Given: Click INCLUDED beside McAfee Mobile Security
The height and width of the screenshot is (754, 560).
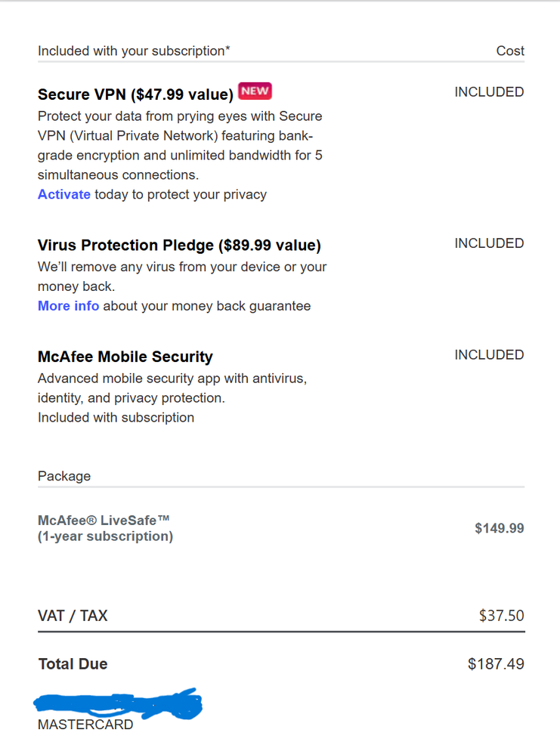Looking at the screenshot, I should [489, 355].
